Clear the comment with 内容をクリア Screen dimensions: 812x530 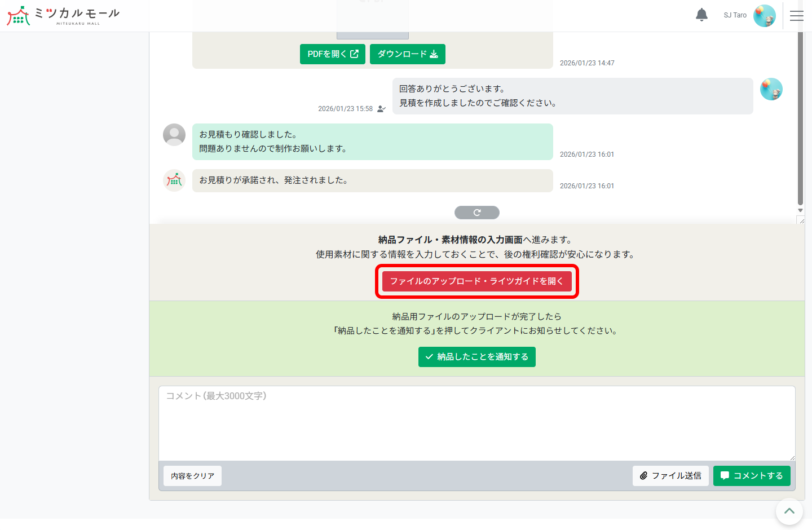pyautogui.click(x=192, y=475)
